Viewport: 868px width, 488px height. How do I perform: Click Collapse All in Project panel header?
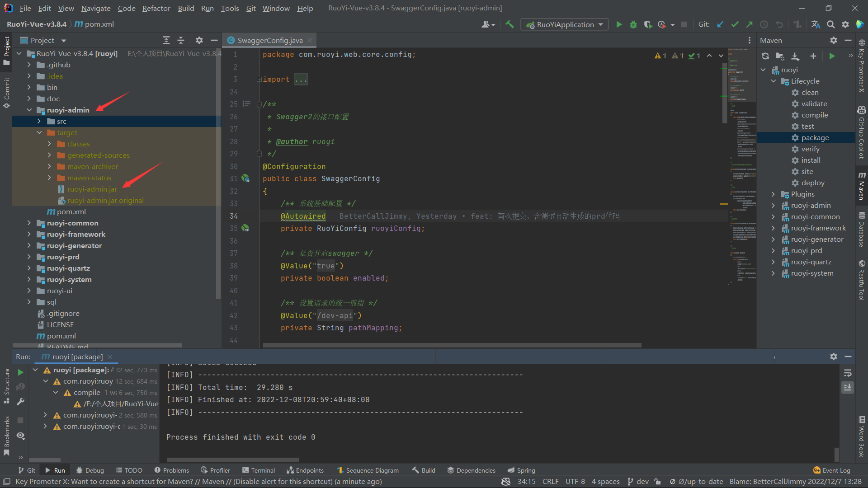tap(181, 40)
